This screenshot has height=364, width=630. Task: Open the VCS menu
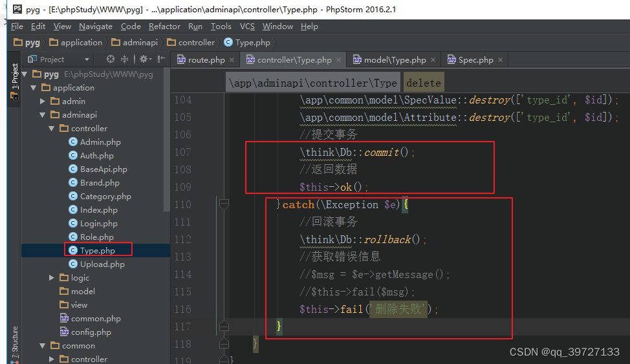click(247, 27)
